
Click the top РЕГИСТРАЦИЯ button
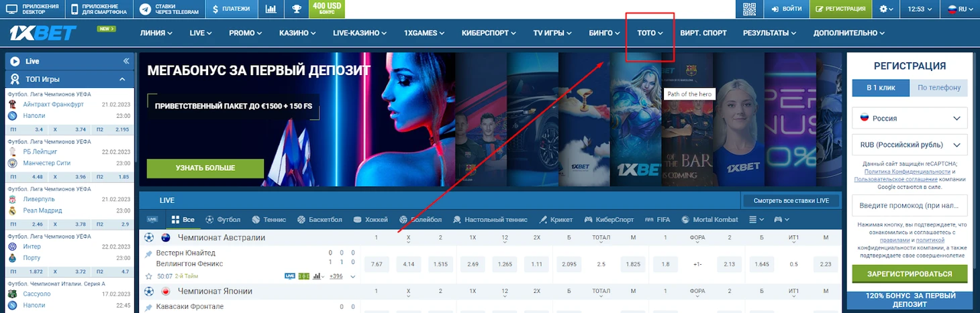coord(840,9)
